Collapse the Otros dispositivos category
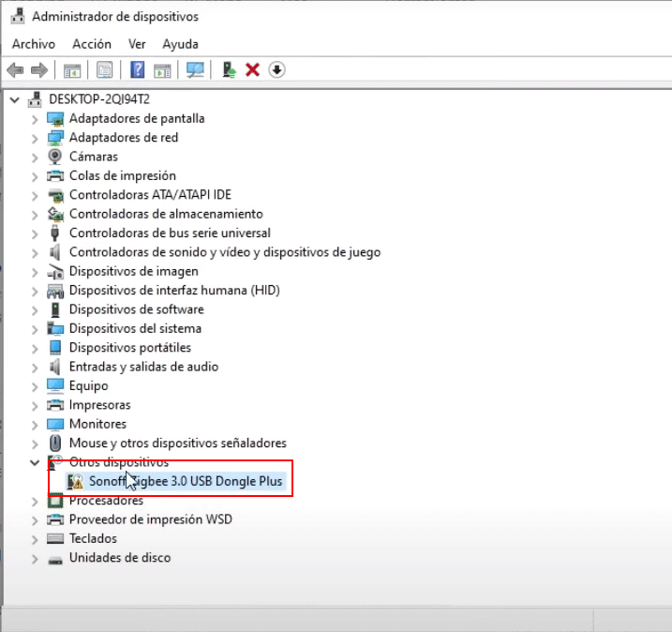This screenshot has height=632, width=672. coord(35,462)
